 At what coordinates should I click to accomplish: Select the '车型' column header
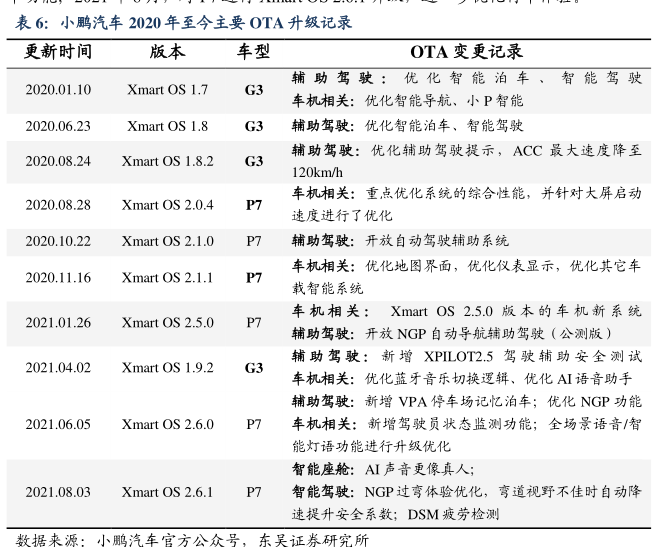(253, 52)
